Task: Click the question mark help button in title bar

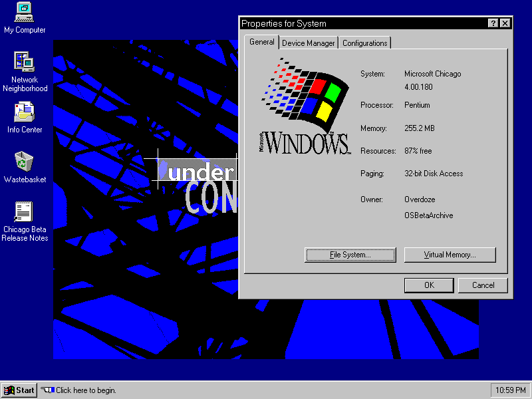Action: (x=493, y=23)
